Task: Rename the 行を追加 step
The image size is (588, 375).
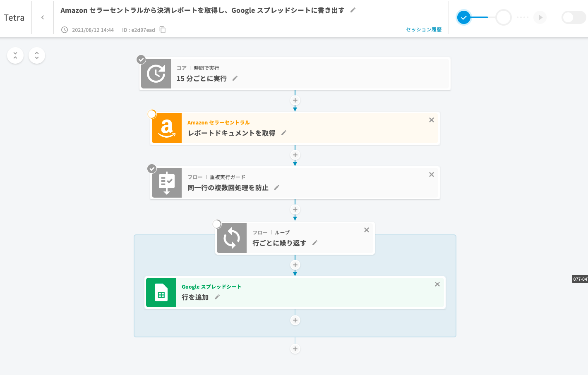Action: click(x=217, y=297)
